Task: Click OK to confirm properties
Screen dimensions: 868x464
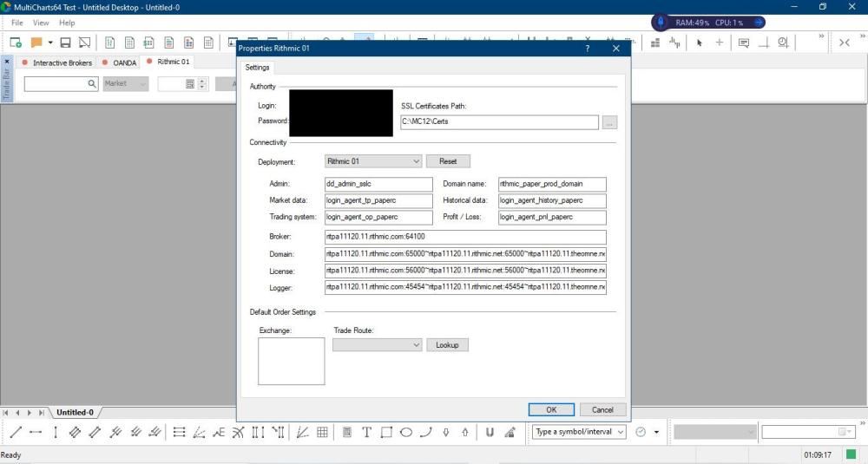Action: pos(551,409)
